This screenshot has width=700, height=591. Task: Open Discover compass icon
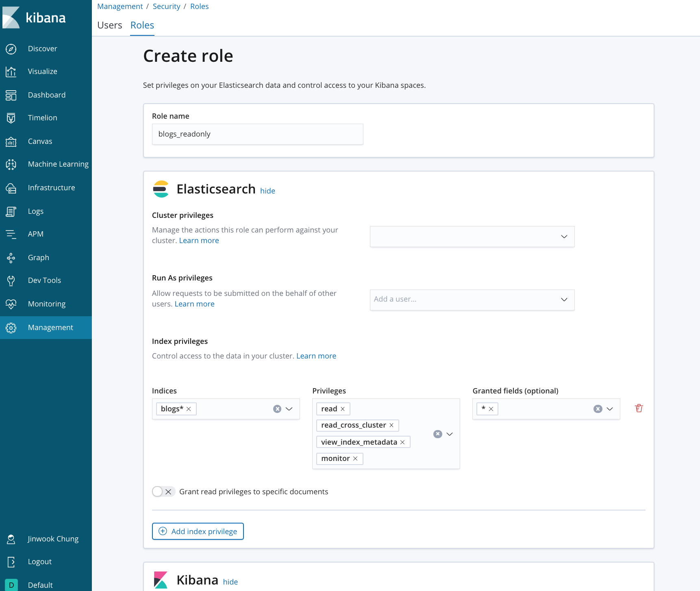[11, 49]
